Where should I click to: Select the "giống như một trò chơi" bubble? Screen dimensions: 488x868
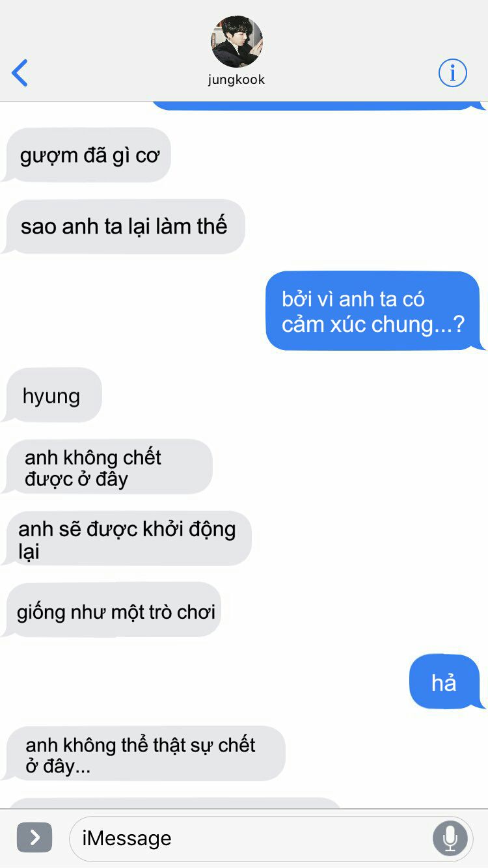point(112,610)
